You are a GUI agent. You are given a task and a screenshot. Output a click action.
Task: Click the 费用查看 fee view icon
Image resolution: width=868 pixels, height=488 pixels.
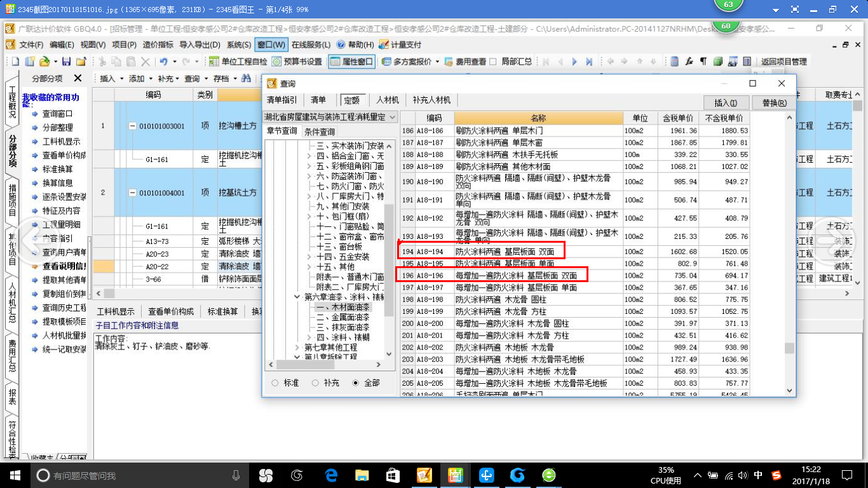click(449, 62)
